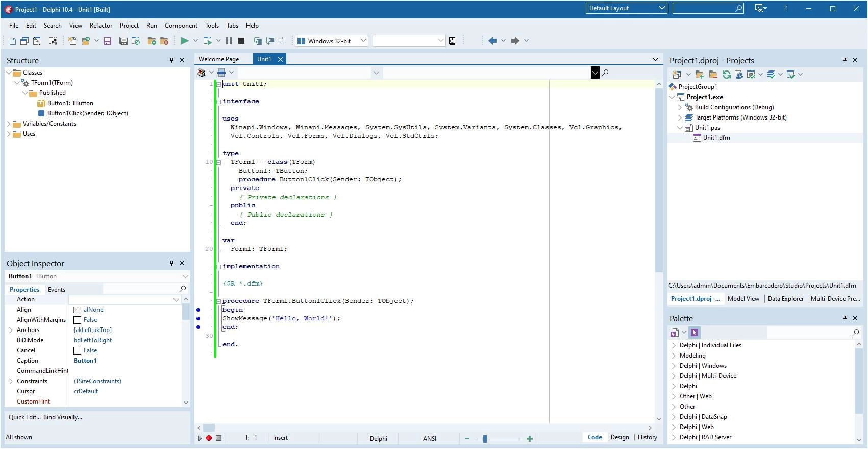Viewport: 868px width, 449px height.
Task: Click the magnifier icon in the code editor toolbar
Action: [x=605, y=73]
